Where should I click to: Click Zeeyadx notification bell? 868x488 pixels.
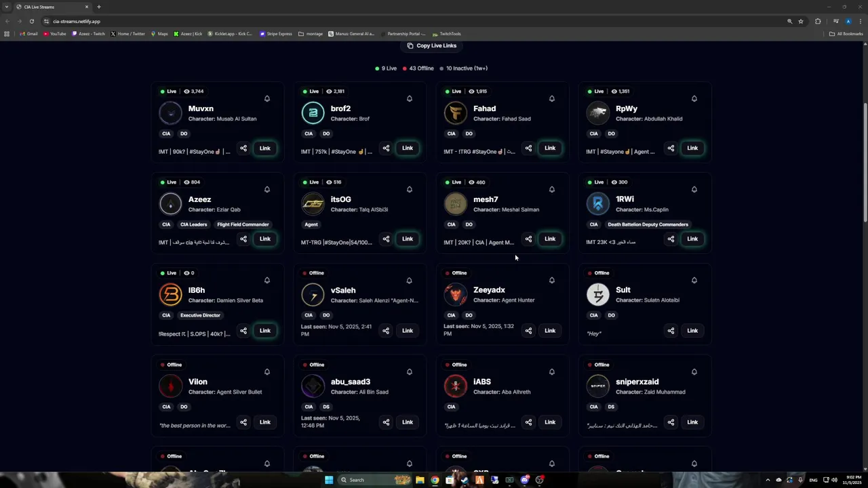click(x=552, y=281)
